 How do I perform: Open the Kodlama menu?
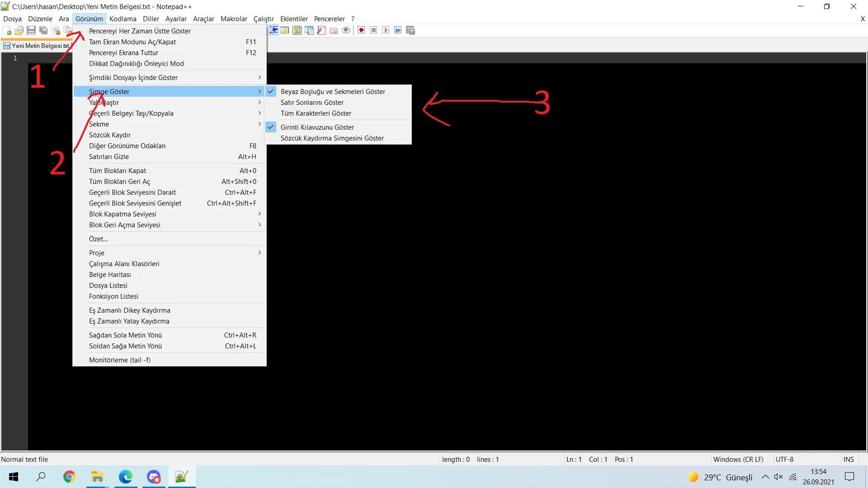click(123, 19)
